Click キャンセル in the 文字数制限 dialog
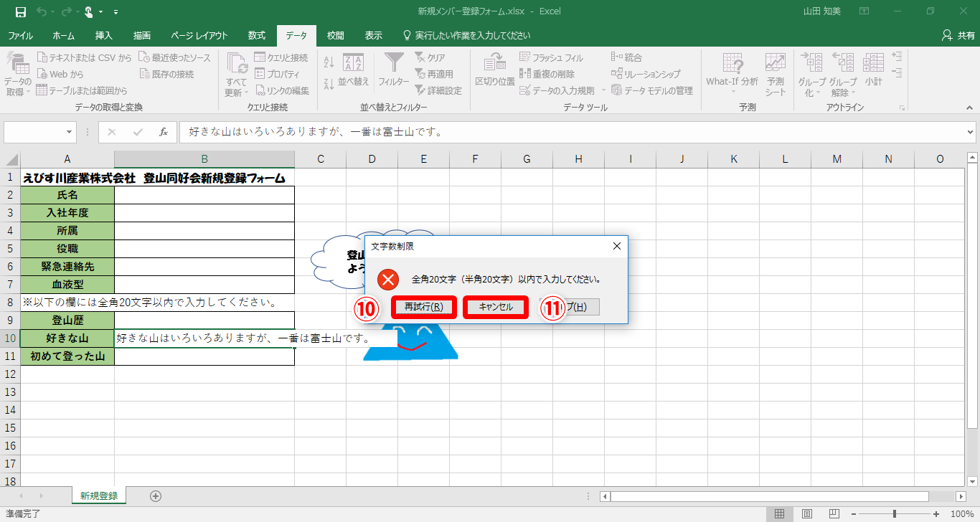 [x=496, y=307]
